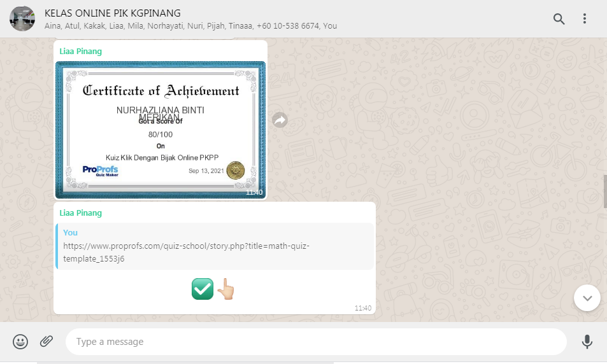Focus the Type a message field

point(315,342)
